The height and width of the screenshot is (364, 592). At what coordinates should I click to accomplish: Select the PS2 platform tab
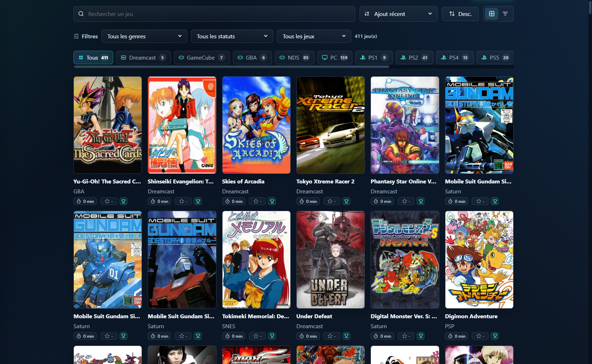coord(415,57)
